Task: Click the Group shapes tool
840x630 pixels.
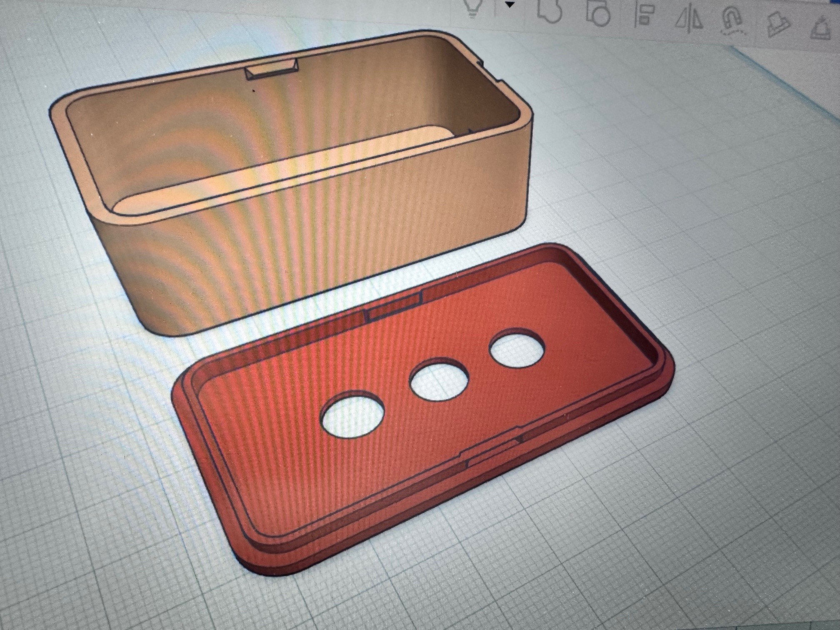Action: pos(549,11)
